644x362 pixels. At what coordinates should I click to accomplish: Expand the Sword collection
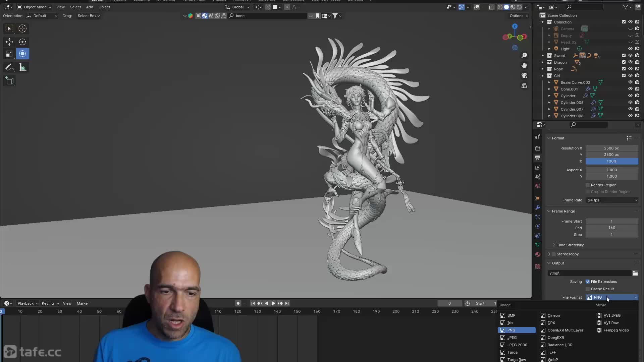coord(543,56)
